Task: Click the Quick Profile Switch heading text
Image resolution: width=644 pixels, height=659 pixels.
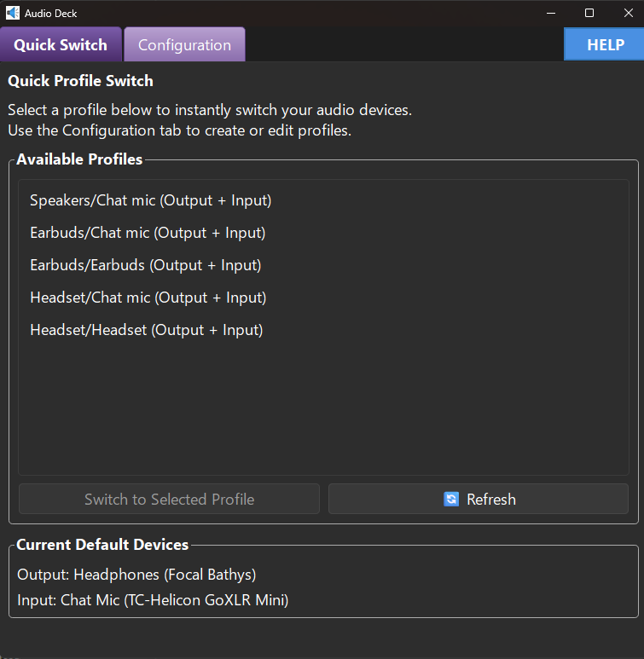Action: coord(80,82)
